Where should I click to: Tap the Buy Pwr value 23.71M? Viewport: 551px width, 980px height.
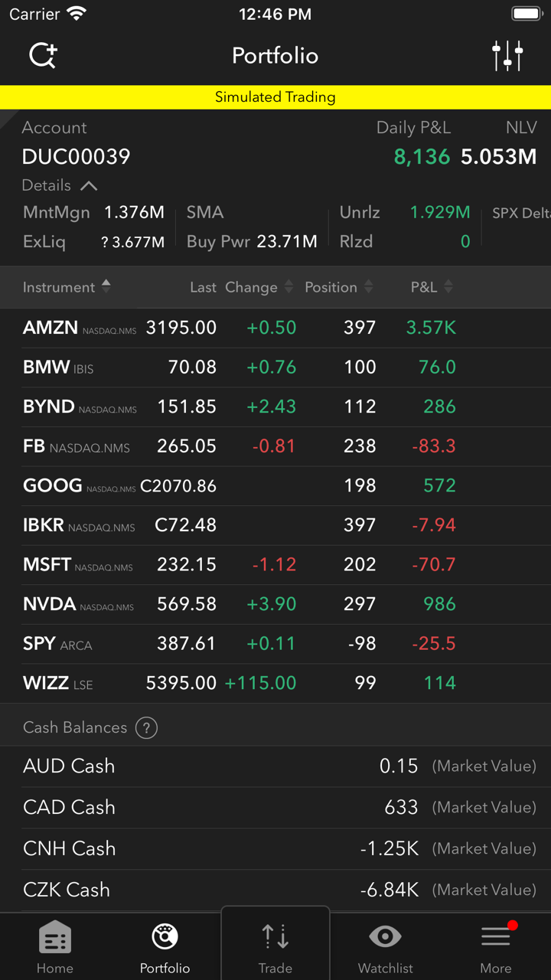pyautogui.click(x=287, y=242)
